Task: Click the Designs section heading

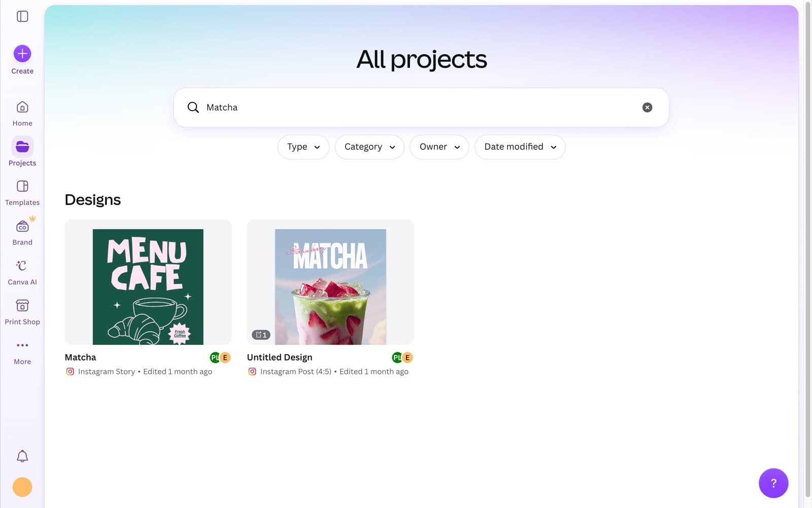Action: coord(93,200)
